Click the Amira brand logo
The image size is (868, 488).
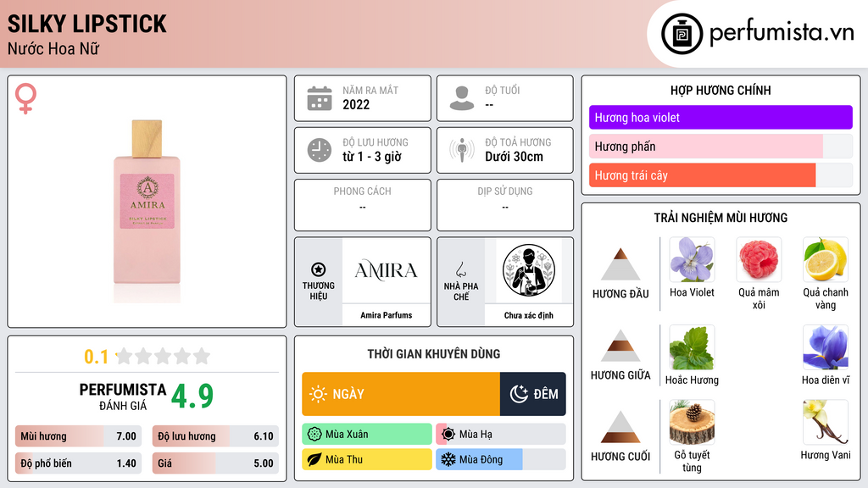coord(386,270)
